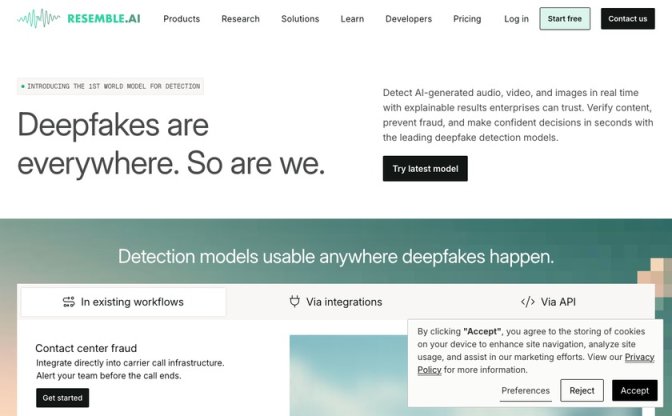
Task: Click Get started under Contact center fraud
Action: [x=63, y=398]
